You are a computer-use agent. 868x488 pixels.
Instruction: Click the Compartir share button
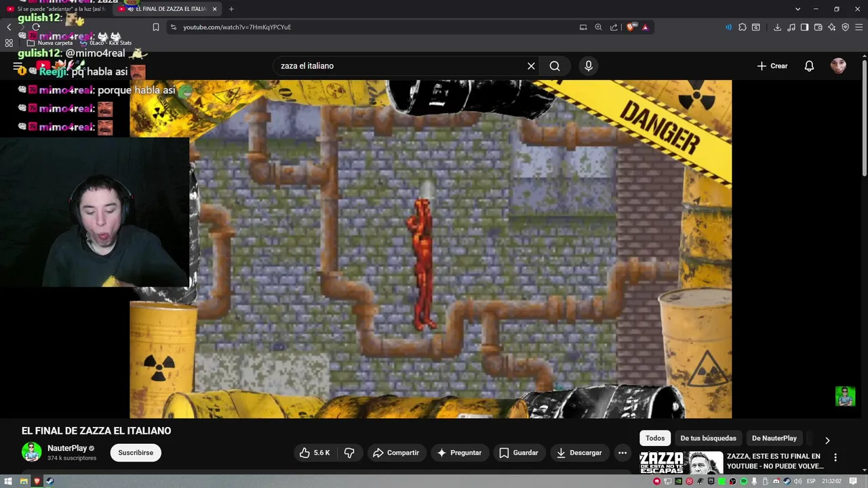(x=396, y=453)
